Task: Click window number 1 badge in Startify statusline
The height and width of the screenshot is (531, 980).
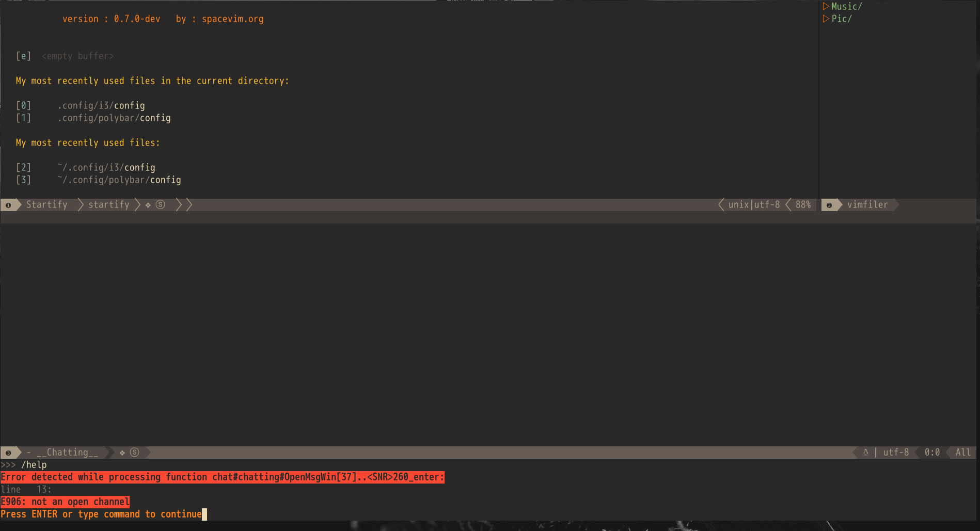Action: coord(8,205)
